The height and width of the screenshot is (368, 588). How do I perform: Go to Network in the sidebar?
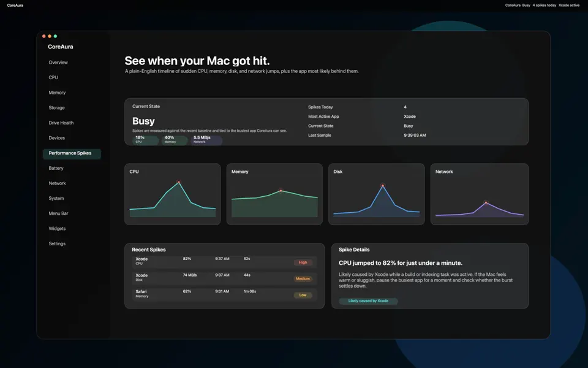tap(57, 183)
